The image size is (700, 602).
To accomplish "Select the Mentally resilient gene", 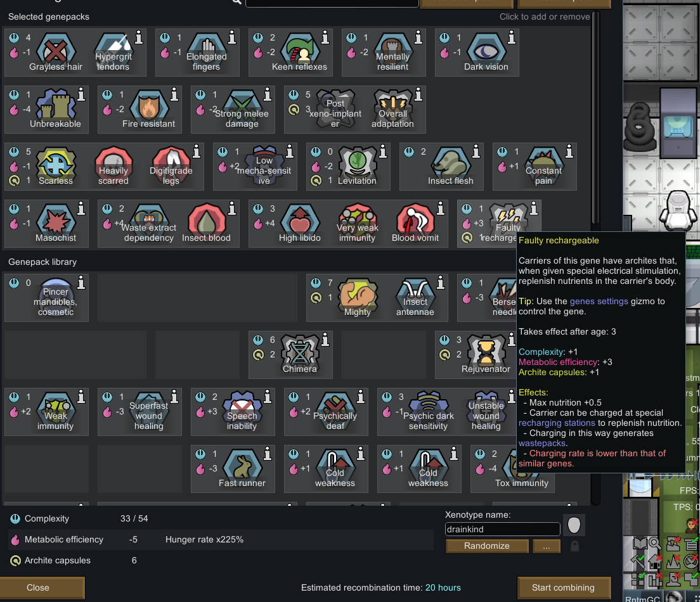I will coord(393,52).
